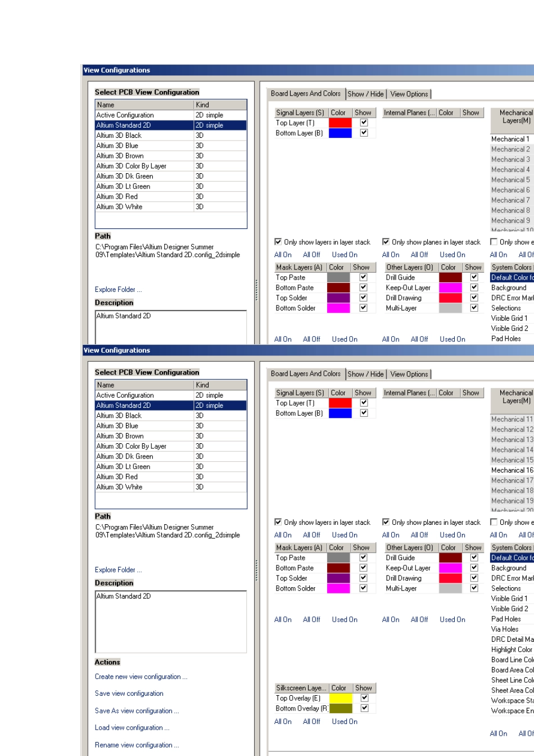Click Rename view configuration link

pyautogui.click(x=137, y=745)
